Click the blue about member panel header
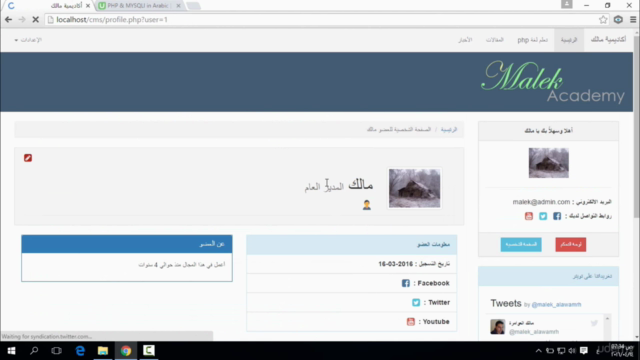This screenshot has height=360, width=640. (x=127, y=244)
